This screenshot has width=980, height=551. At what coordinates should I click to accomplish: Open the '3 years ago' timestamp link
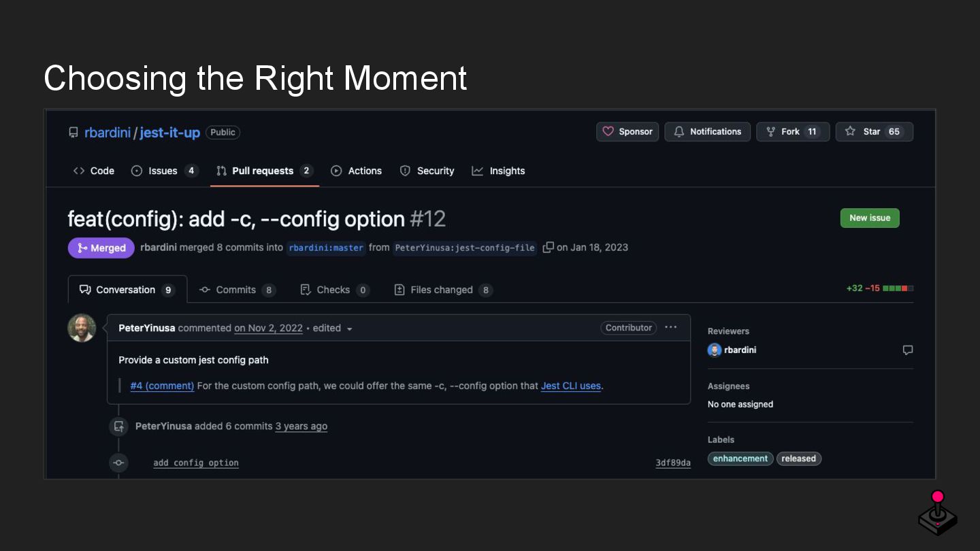pyautogui.click(x=301, y=426)
